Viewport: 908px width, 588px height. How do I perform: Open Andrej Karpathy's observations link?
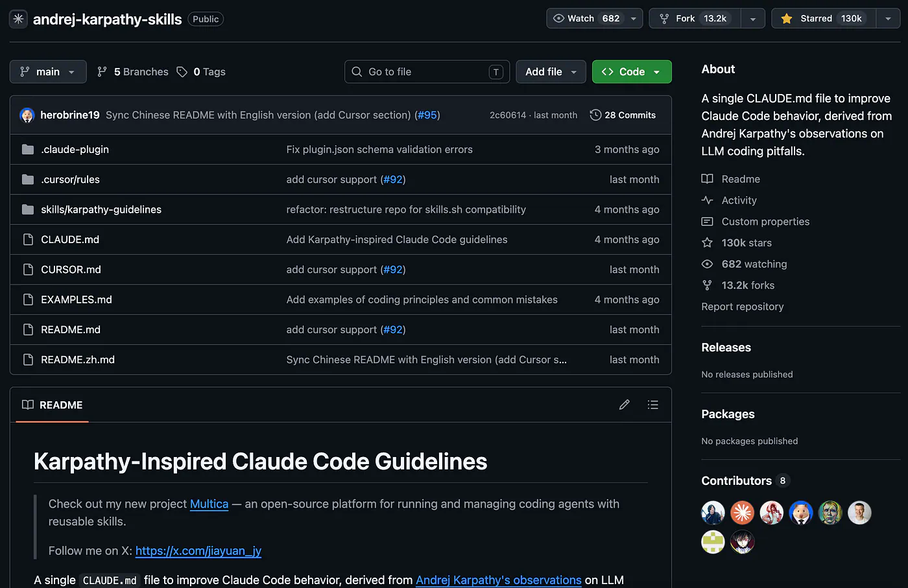pos(499,580)
